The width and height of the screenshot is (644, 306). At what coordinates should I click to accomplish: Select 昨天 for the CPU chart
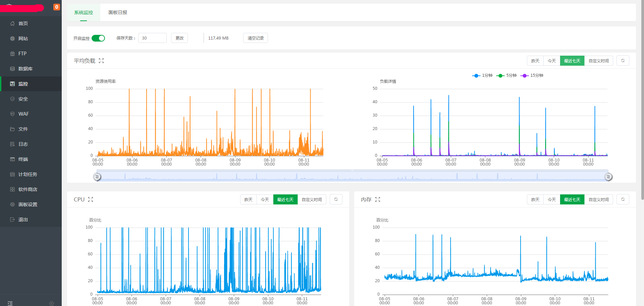[248, 199]
